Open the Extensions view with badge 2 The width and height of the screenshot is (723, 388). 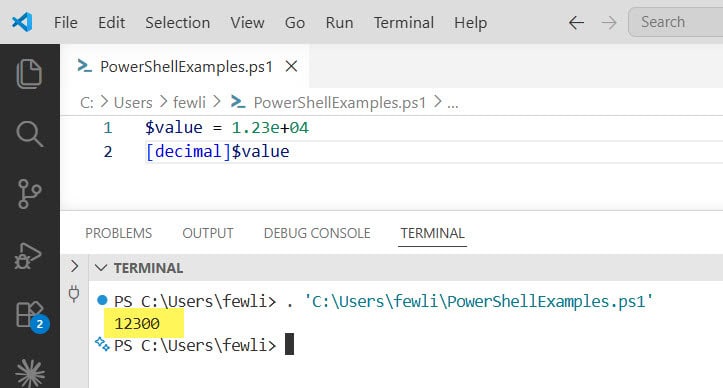32,316
